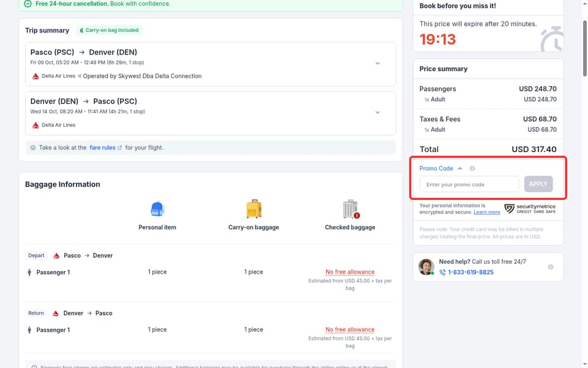Click the Personal item backpack icon

[x=157, y=209]
